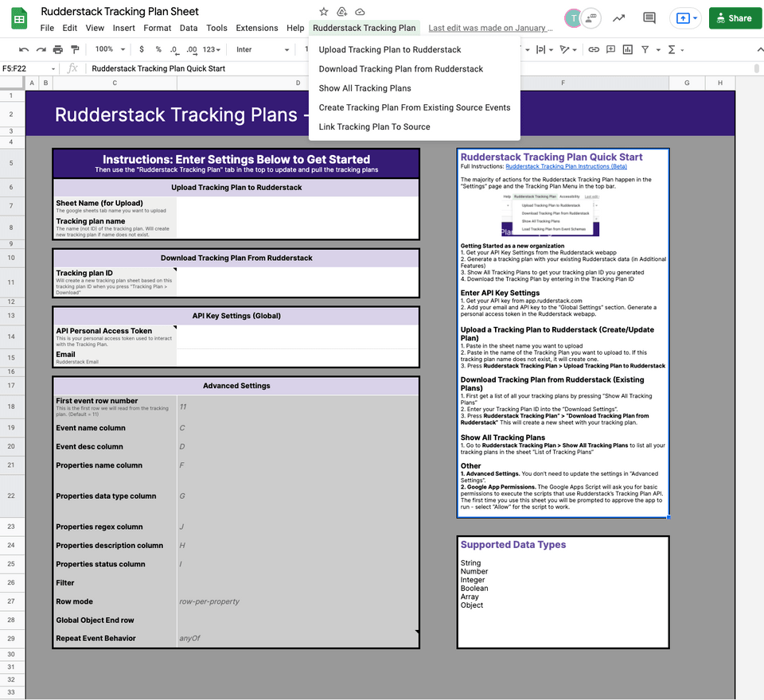This screenshot has height=700, width=764.
Task: Open the Extensions menu
Action: [x=257, y=28]
